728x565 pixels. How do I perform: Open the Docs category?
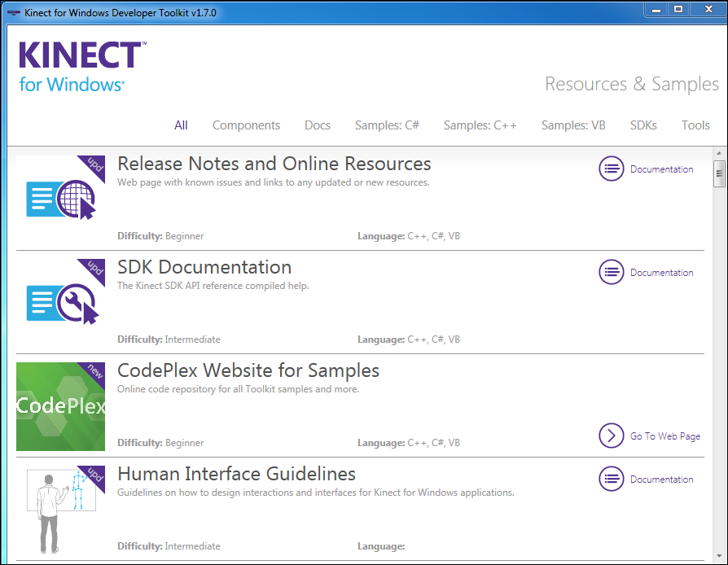pyautogui.click(x=317, y=125)
